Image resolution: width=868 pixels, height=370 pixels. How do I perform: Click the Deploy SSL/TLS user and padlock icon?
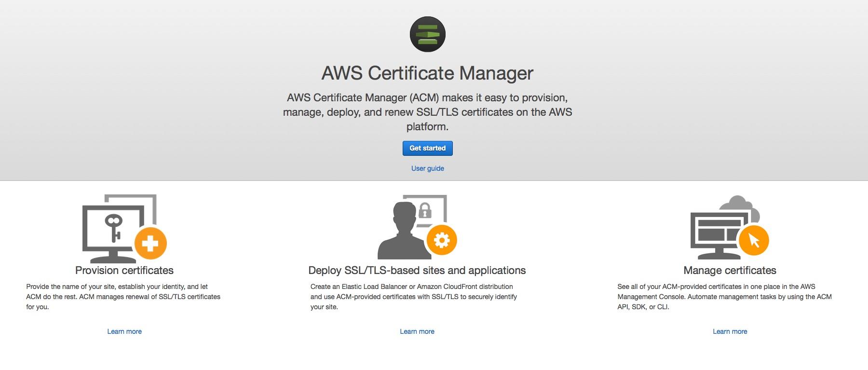pyautogui.click(x=417, y=227)
